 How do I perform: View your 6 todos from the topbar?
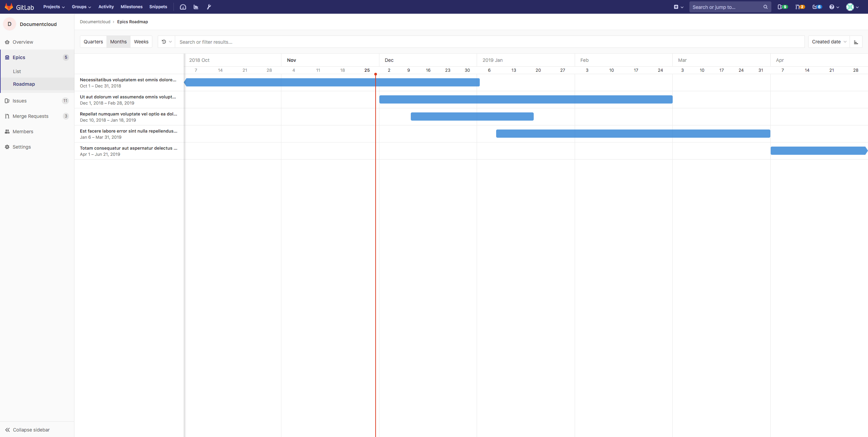816,7
